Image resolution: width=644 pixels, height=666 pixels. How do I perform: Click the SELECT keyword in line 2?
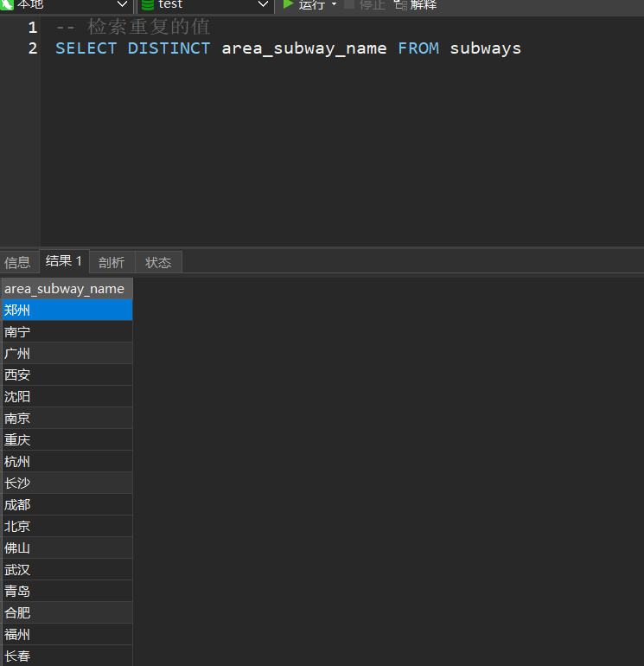pos(86,48)
